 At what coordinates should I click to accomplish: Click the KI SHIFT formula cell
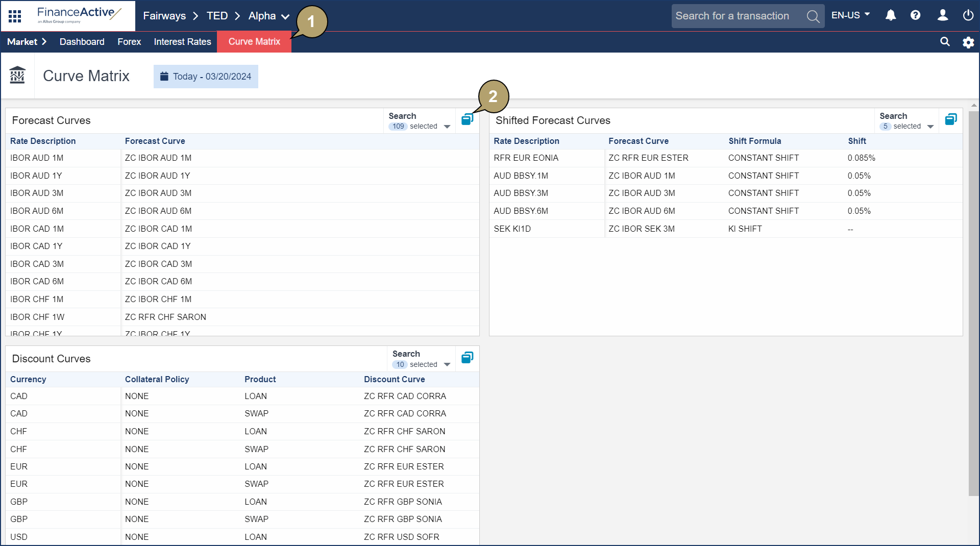[x=745, y=229]
